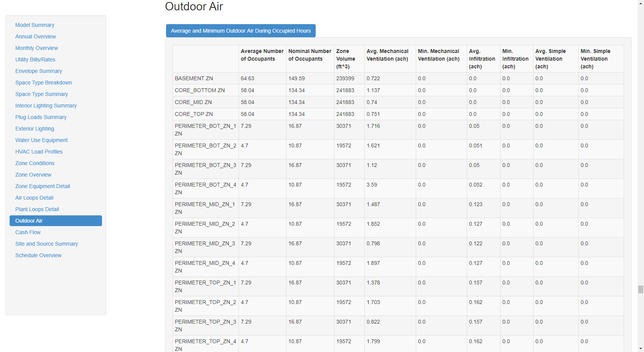Select the Cash Flow report
This screenshot has height=352, width=644.
(x=28, y=232)
